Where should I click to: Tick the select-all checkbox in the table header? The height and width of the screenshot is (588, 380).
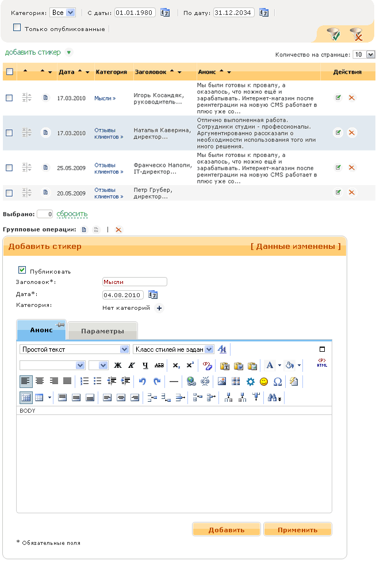9,72
